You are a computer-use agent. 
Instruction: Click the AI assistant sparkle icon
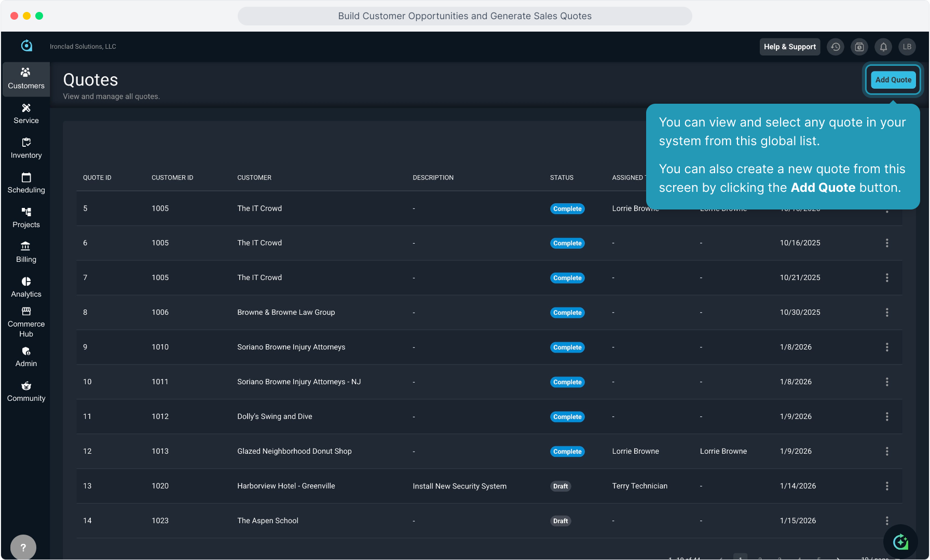(900, 542)
